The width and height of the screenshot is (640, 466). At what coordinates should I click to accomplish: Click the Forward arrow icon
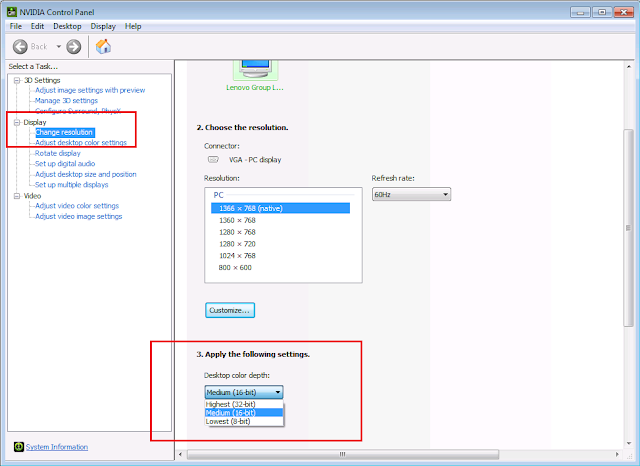[x=74, y=47]
